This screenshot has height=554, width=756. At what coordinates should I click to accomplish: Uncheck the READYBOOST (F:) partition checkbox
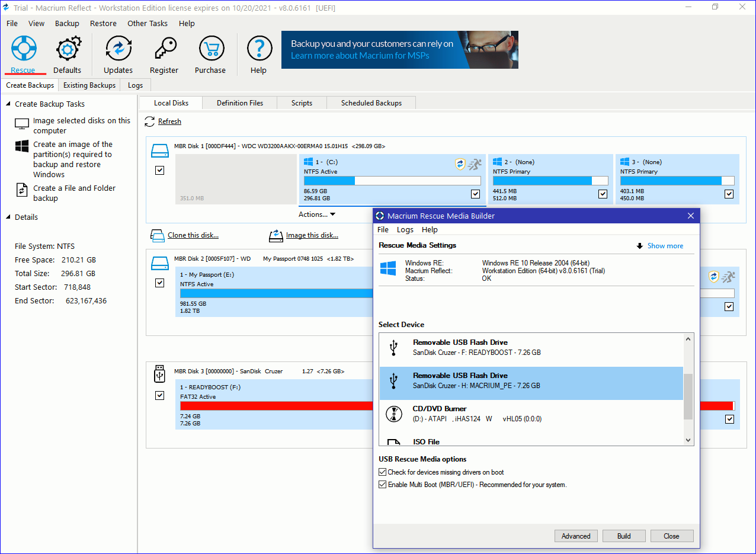point(729,419)
